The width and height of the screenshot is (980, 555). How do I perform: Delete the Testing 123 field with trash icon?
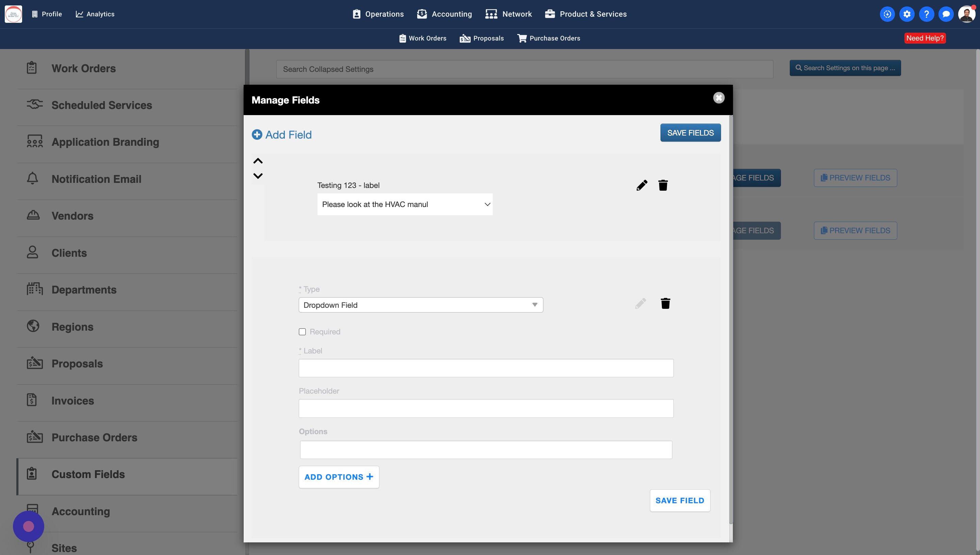click(663, 185)
